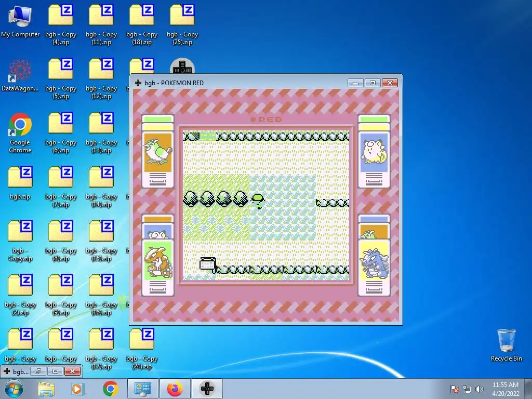Close the bgb POKEMON RED window
Screen dimensions: 532x399
coord(390,83)
